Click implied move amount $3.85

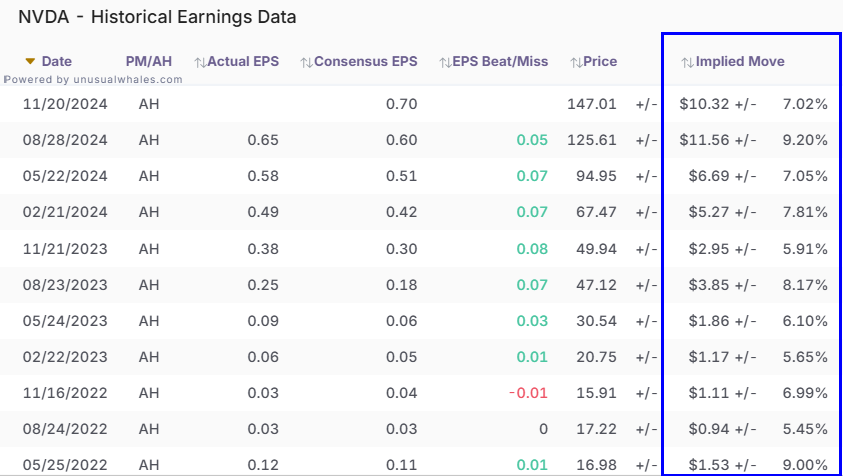[x=709, y=285]
